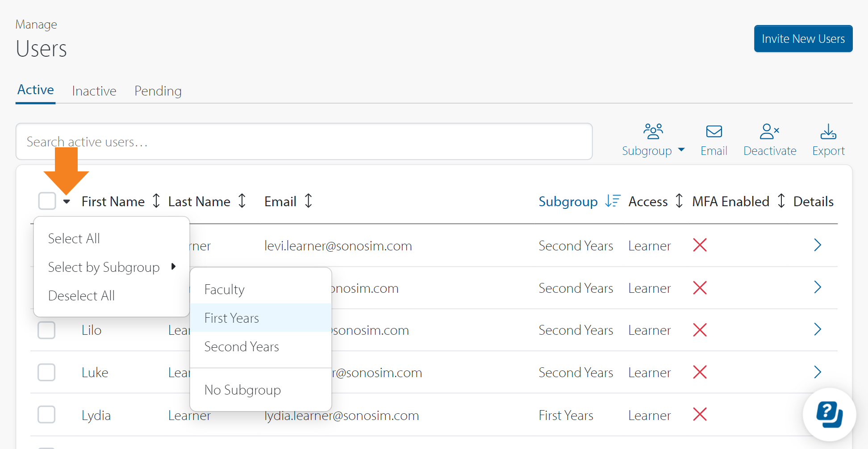868x449 pixels.
Task: Toggle Subgroup column sort order icon
Action: pos(613,201)
